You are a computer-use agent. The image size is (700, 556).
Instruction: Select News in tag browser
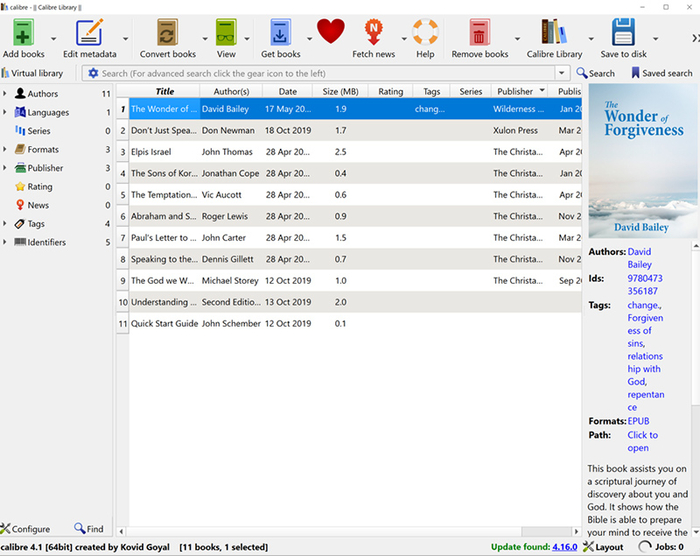tap(38, 205)
